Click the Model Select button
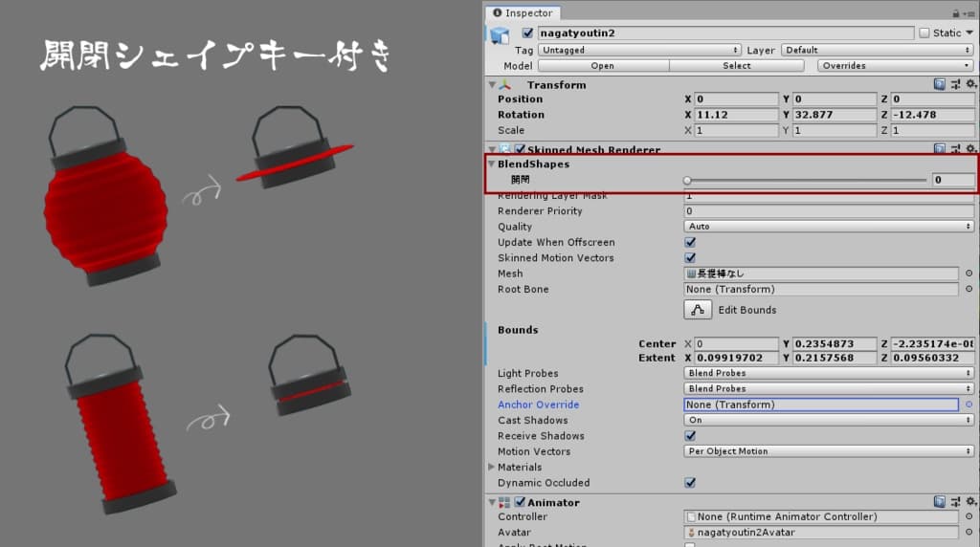Image resolution: width=980 pixels, height=547 pixels. [x=736, y=66]
